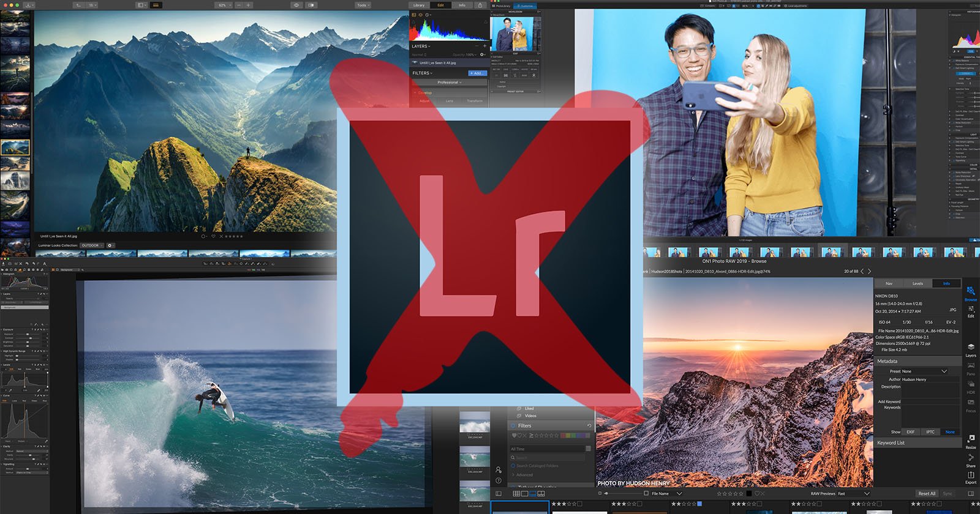Select the Nav tab in ON1
980x514 pixels.
click(x=889, y=283)
